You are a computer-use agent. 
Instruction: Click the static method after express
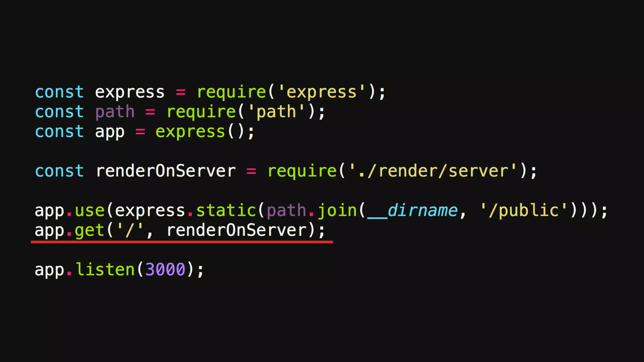point(226,210)
